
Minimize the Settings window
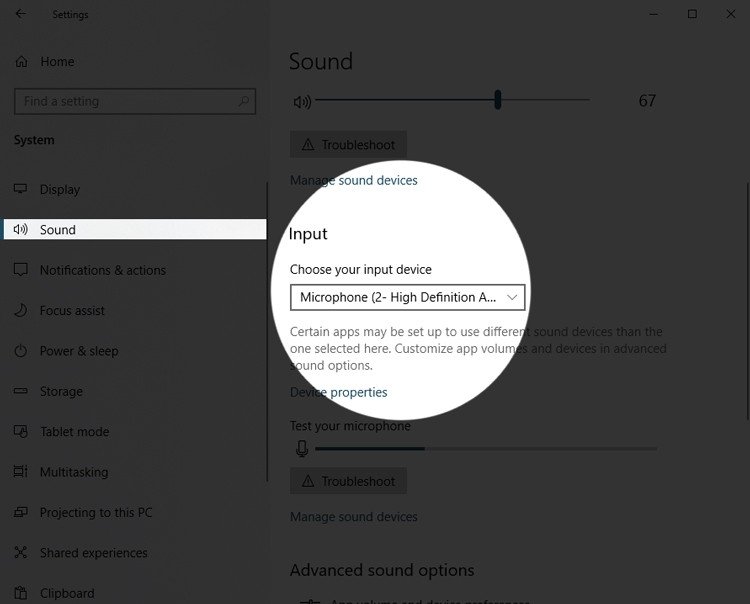pos(654,14)
